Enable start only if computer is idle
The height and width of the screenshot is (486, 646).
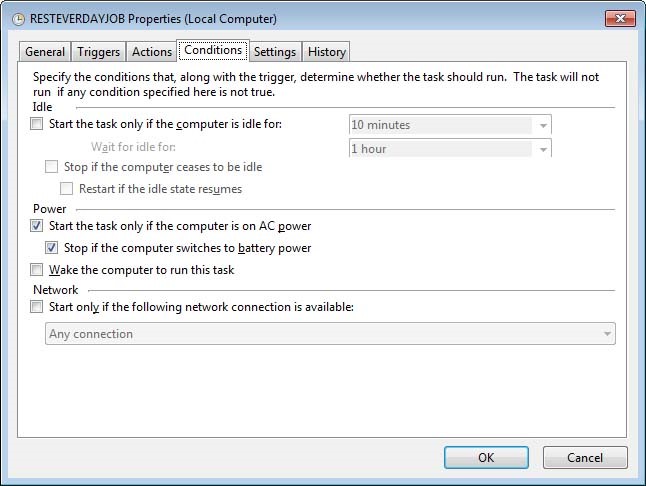click(x=37, y=125)
